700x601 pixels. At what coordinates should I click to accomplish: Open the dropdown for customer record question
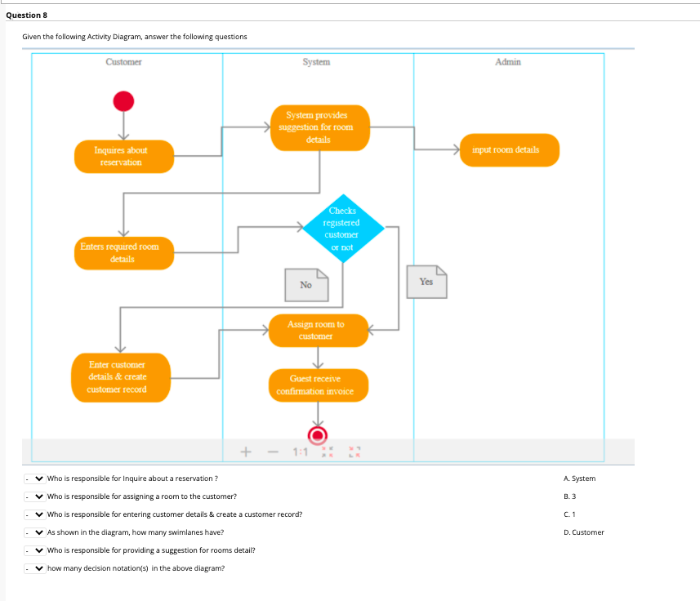(34, 514)
